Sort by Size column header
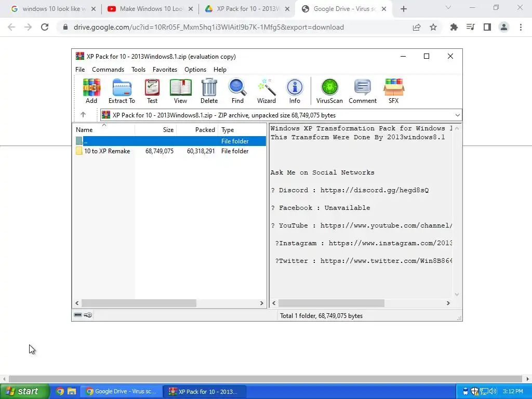 point(156,129)
